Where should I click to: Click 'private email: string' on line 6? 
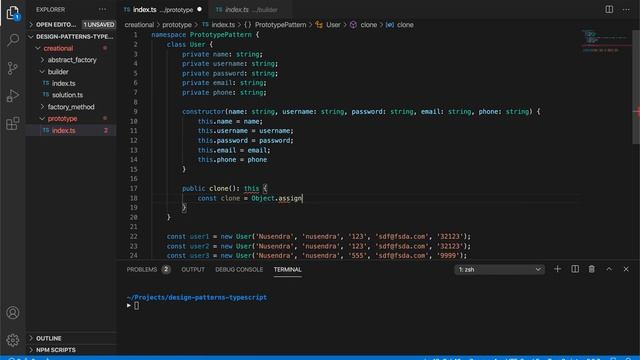[x=224, y=83]
